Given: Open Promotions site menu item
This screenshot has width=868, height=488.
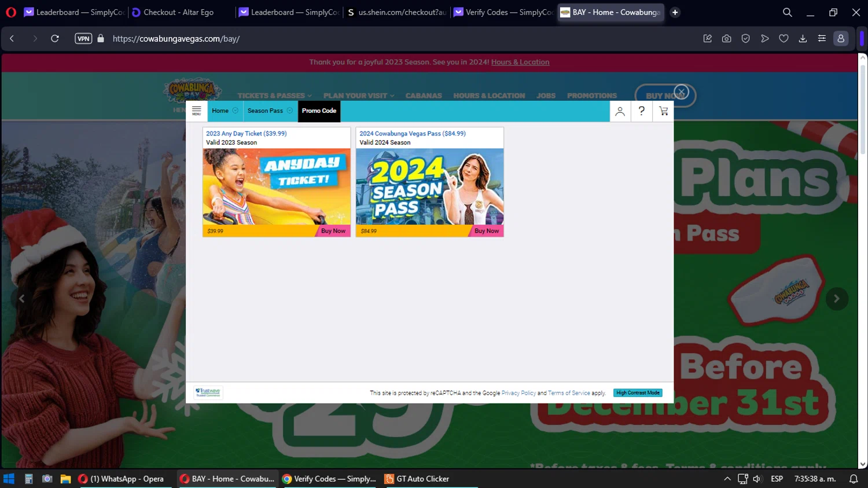Looking at the screenshot, I should point(592,96).
